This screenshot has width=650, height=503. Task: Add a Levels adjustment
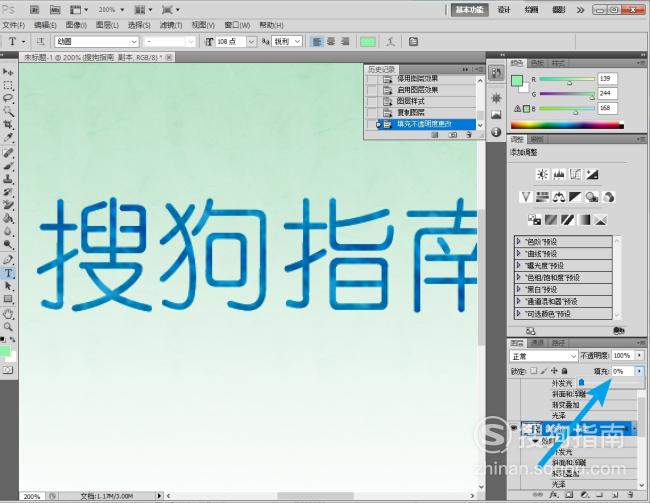click(558, 174)
